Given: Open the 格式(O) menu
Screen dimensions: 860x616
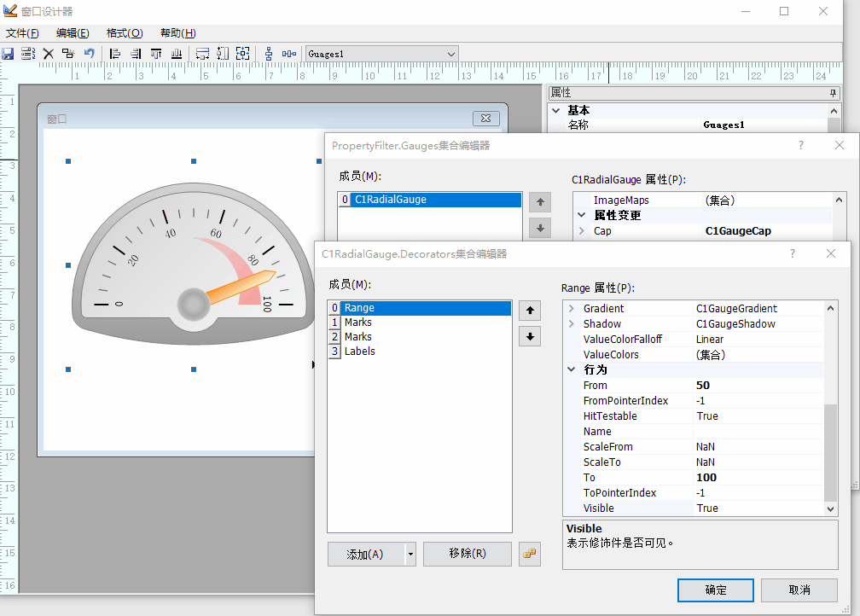Looking at the screenshot, I should click(125, 33).
